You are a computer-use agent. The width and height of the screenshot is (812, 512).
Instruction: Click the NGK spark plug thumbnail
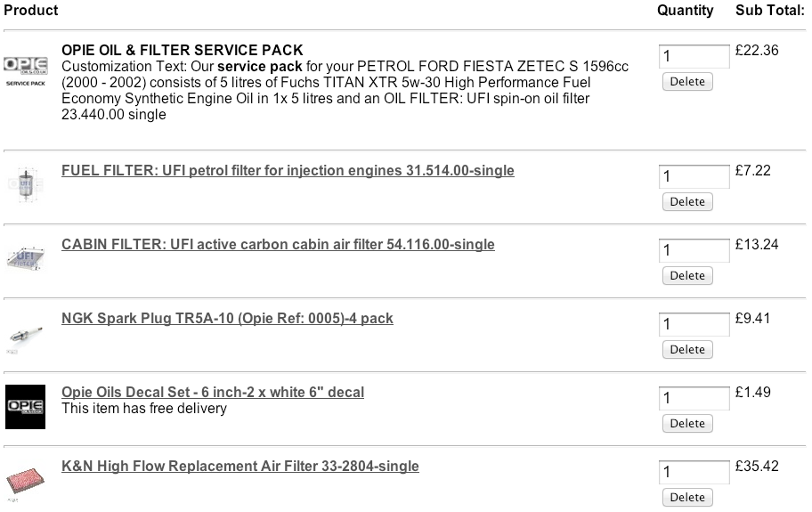[26, 333]
